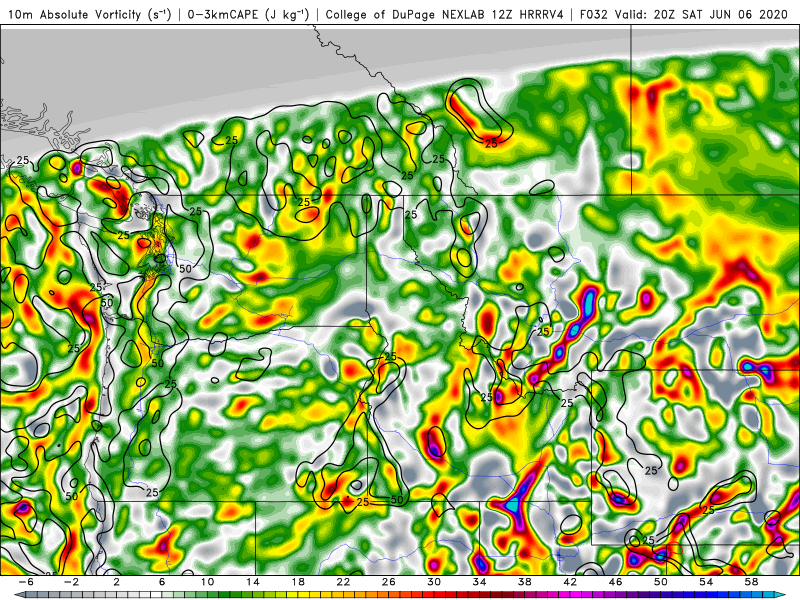Click the color scale value "46"
This screenshot has width=800, height=600.
[x=615, y=582]
